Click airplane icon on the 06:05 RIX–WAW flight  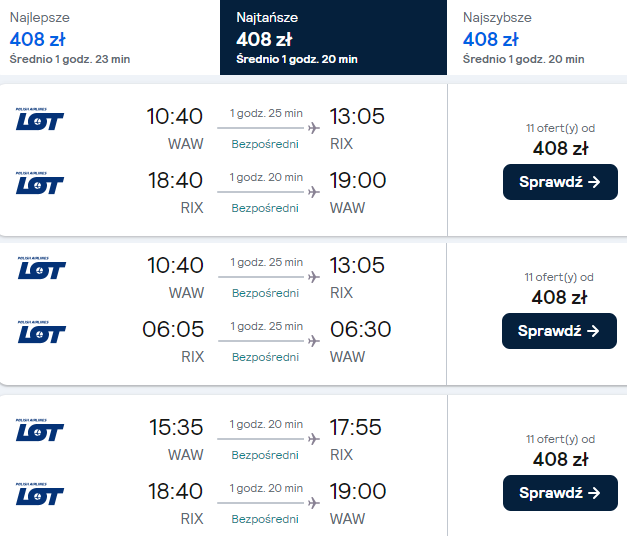(313, 341)
